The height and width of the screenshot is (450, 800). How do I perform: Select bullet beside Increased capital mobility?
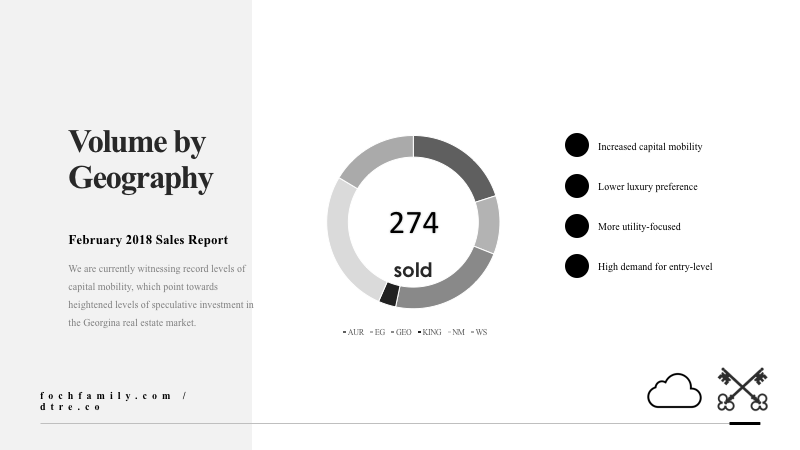(x=577, y=146)
